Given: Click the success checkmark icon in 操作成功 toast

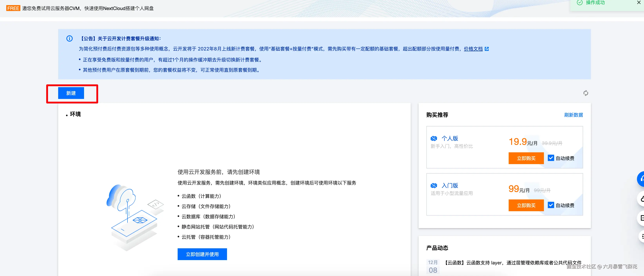Looking at the screenshot, I should (x=580, y=3).
